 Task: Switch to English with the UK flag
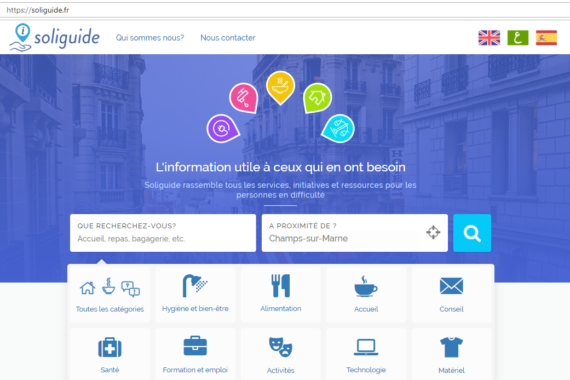click(x=489, y=38)
